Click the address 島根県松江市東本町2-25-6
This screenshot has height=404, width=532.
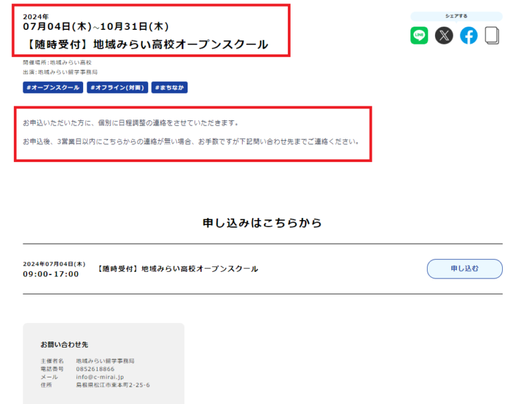pyautogui.click(x=112, y=385)
